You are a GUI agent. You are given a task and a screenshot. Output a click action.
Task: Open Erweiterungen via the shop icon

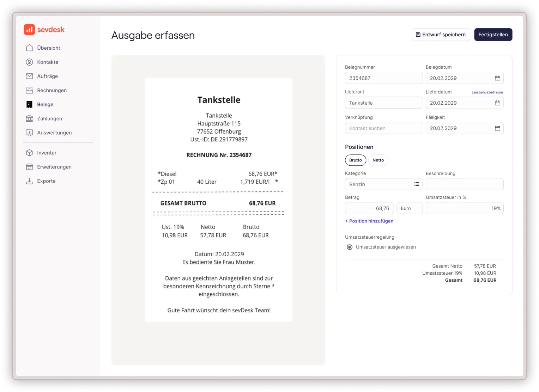[30, 167]
